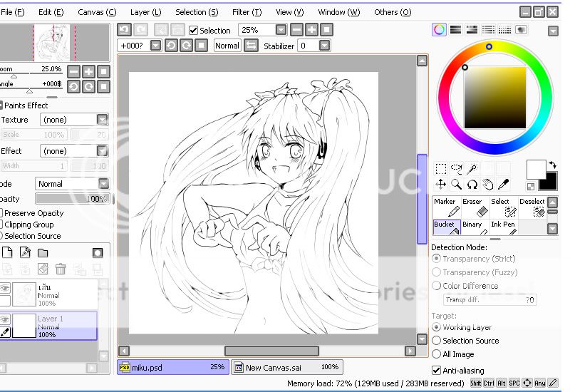
Task: Click the Normal view mode button in toolbar
Action: pyautogui.click(x=227, y=46)
